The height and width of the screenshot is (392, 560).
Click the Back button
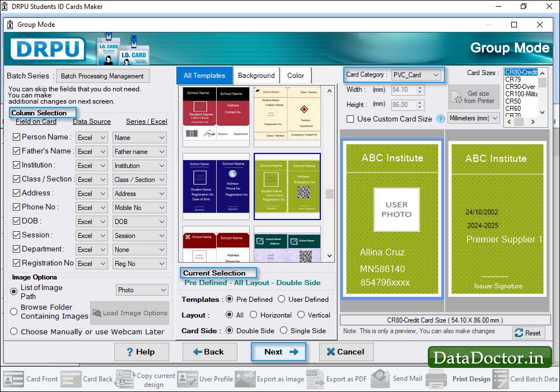tap(209, 352)
